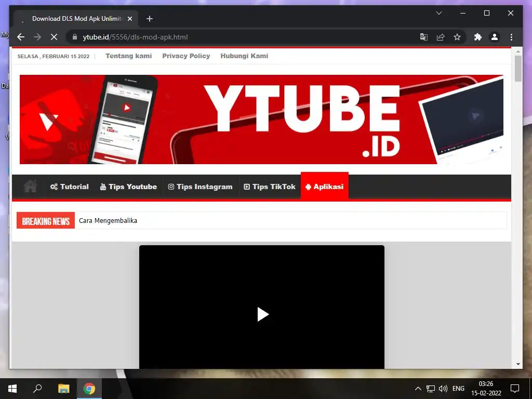Maximize the Chrome window

[486, 13]
